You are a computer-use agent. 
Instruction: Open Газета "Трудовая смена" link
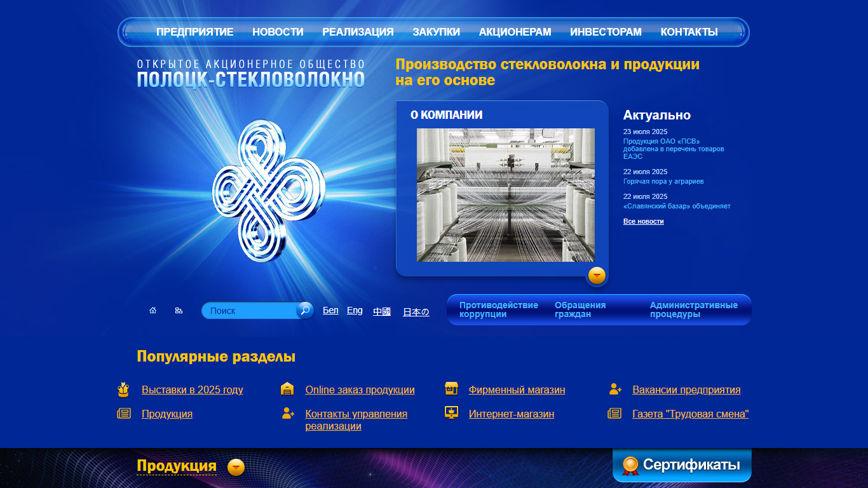coord(691,414)
